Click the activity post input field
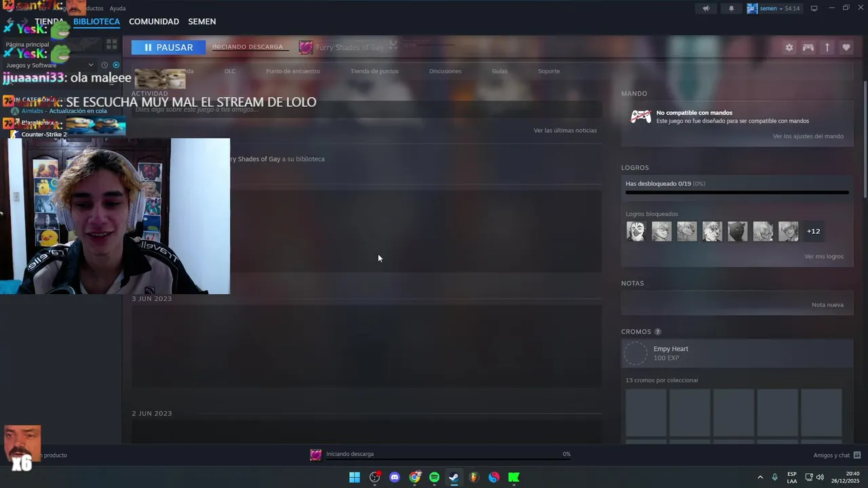Screen dimensions: 868x488 pyautogui.click(x=366, y=109)
